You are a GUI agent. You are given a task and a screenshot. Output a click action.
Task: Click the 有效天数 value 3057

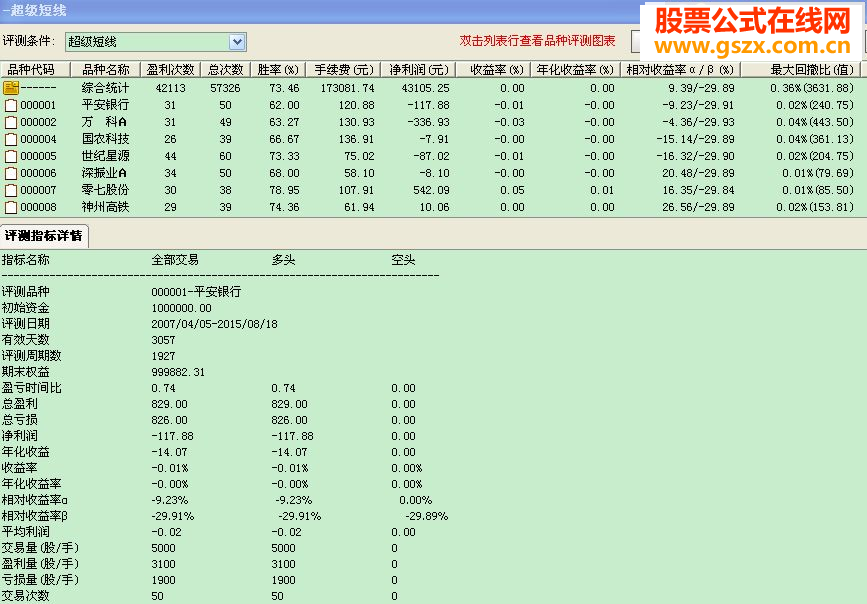(163, 341)
